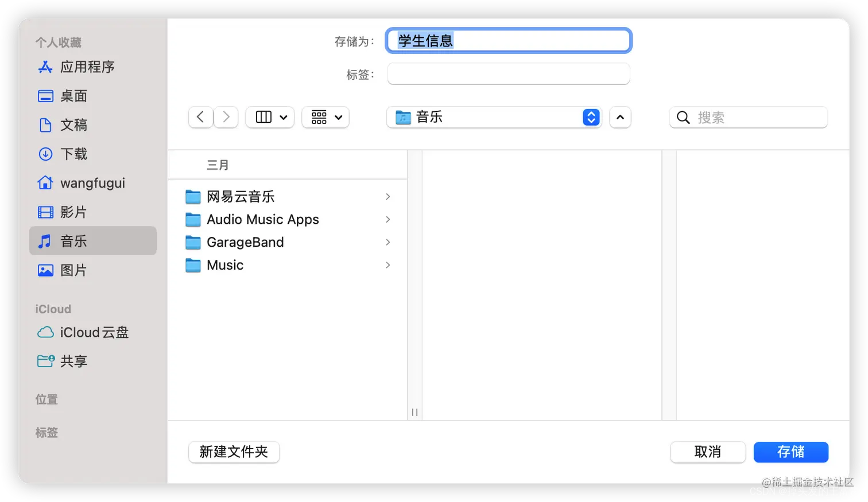
Task: Expand the GarageBand folder chevron
Action: [388, 242]
